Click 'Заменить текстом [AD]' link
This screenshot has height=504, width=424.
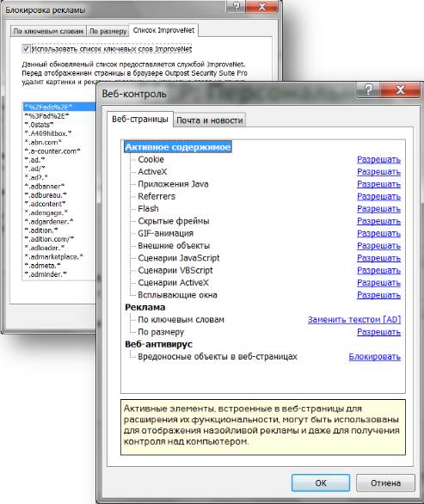[354, 319]
